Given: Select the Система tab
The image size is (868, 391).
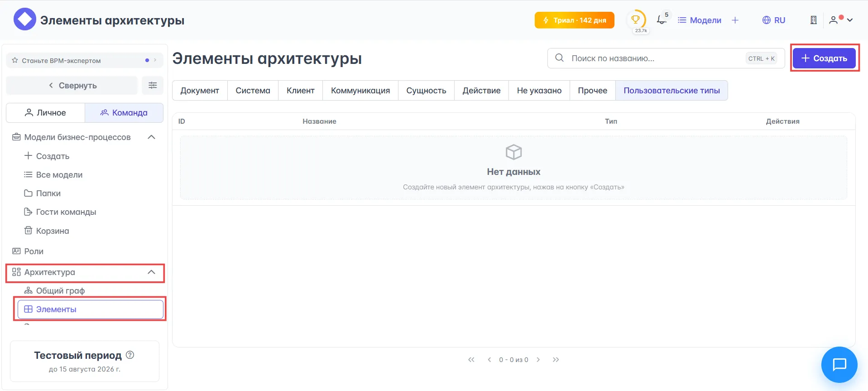Looking at the screenshot, I should (253, 91).
